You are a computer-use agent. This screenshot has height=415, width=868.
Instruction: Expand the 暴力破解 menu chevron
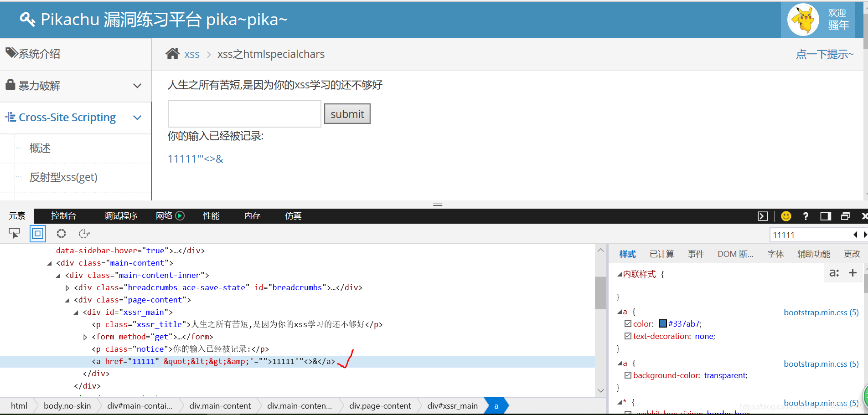[137, 86]
